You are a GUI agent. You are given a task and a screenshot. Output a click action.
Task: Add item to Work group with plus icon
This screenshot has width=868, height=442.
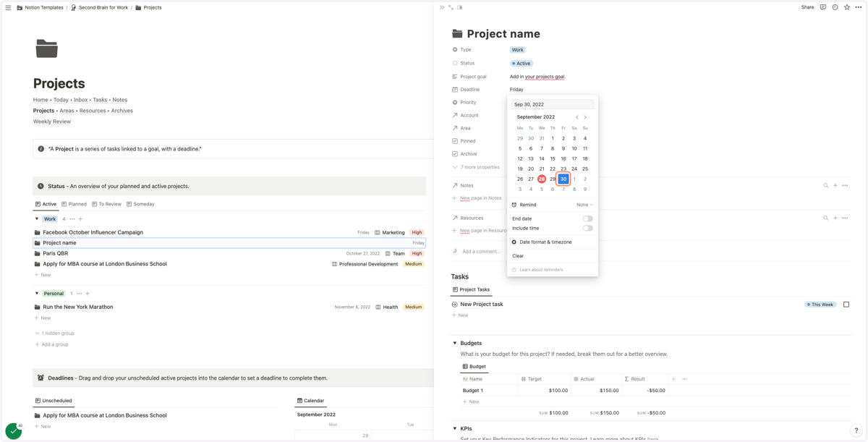[80, 219]
